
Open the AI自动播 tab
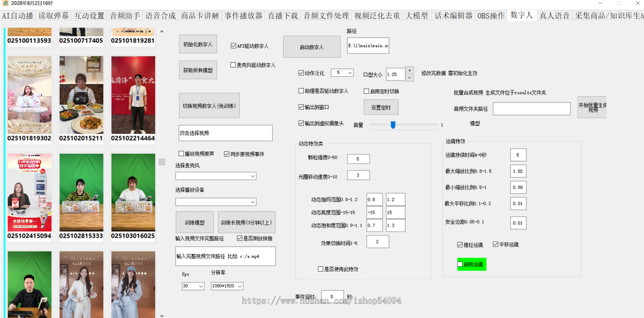[18, 16]
